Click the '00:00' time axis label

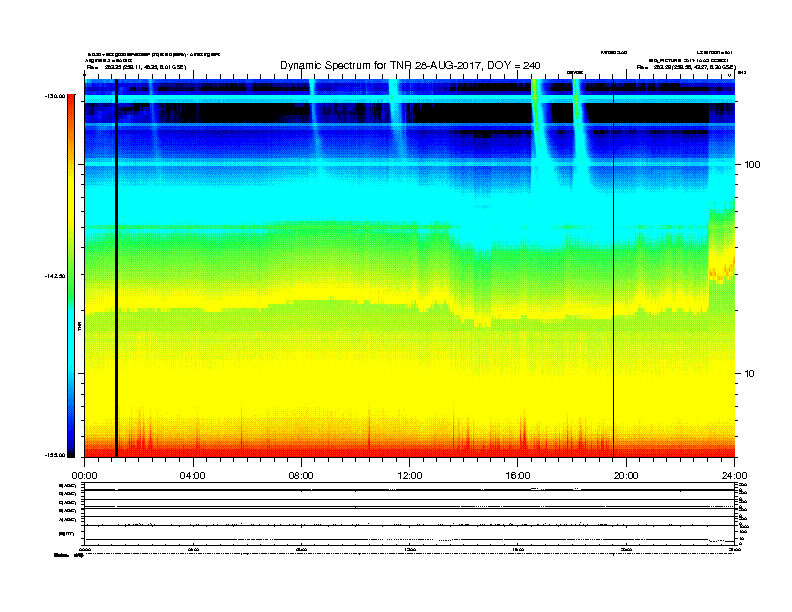84,476
